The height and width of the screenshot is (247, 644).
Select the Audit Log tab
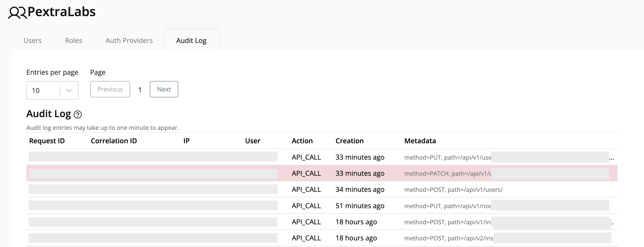tap(191, 41)
